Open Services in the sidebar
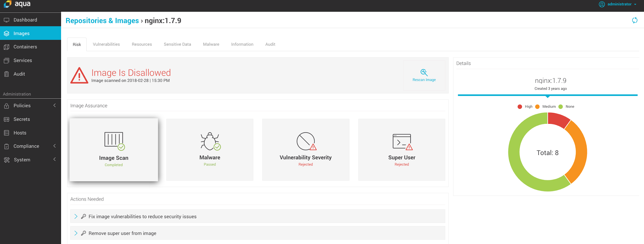The width and height of the screenshot is (644, 244). pyautogui.click(x=30, y=60)
